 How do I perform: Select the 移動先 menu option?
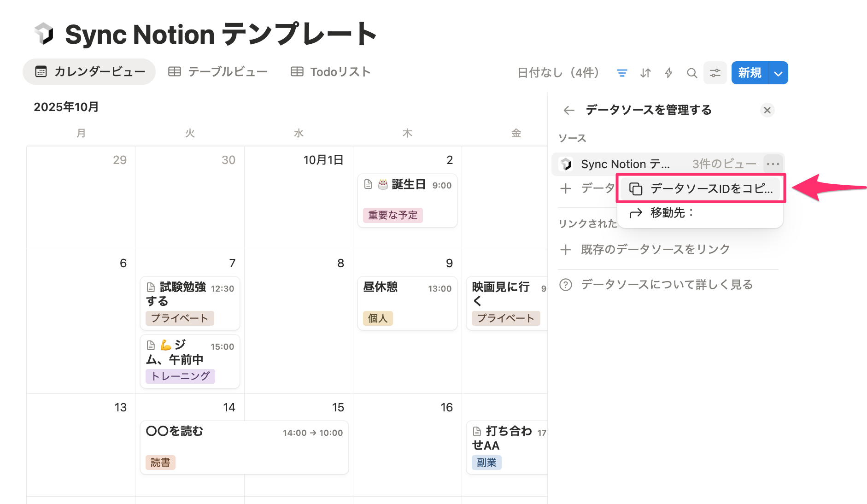pos(672,213)
